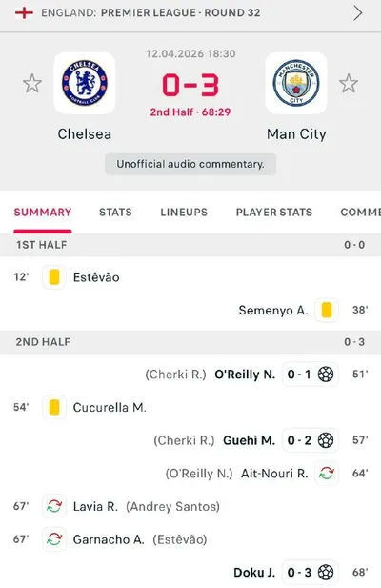Switch to the Lineups tab
The height and width of the screenshot is (588, 381).
click(184, 213)
